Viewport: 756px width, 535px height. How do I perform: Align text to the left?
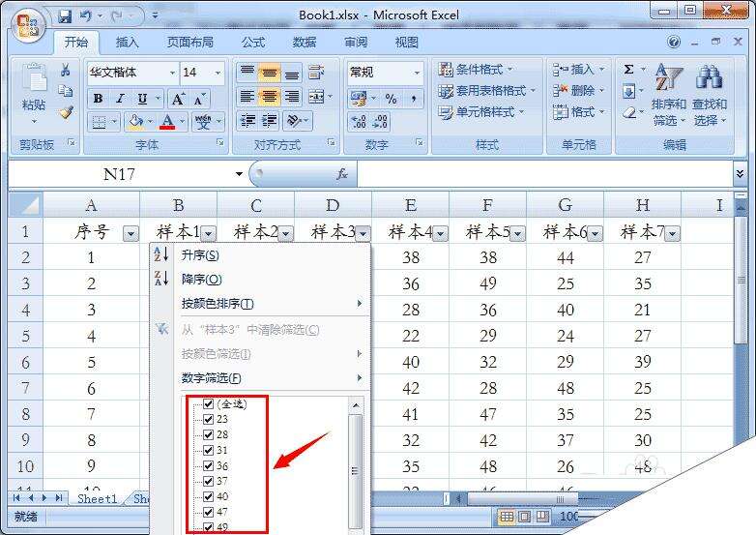247,97
